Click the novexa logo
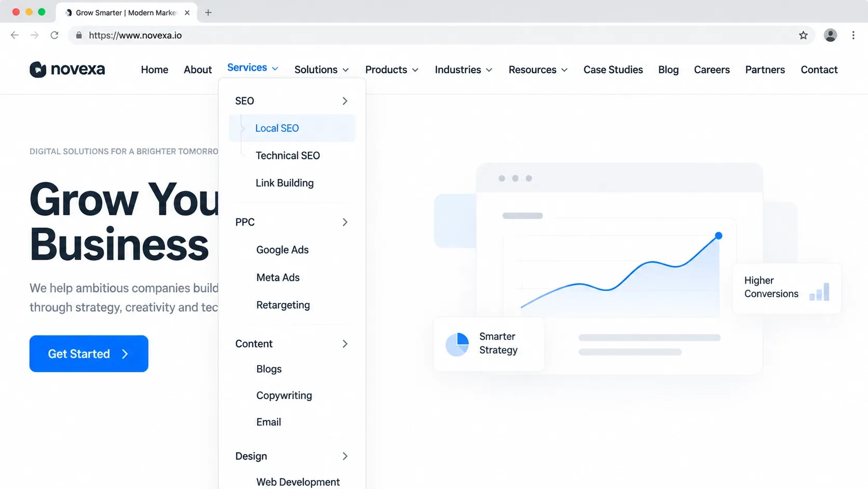 pyautogui.click(x=67, y=69)
